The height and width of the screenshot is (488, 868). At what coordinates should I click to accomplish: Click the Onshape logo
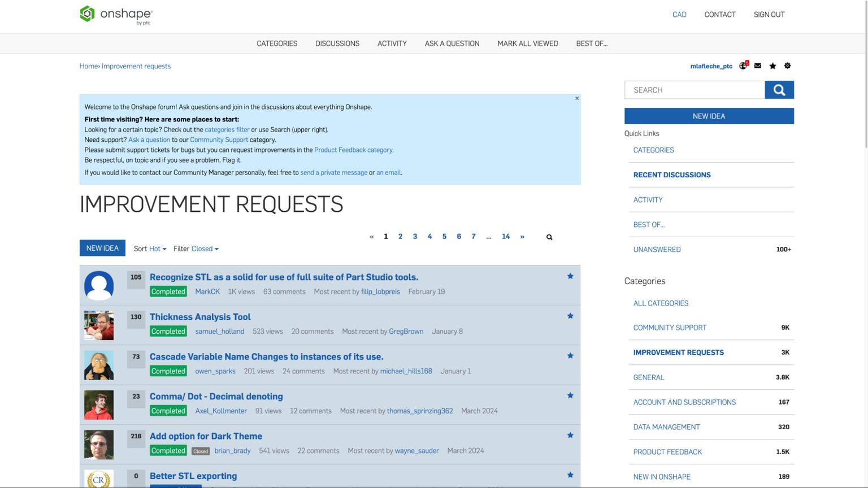click(x=115, y=14)
